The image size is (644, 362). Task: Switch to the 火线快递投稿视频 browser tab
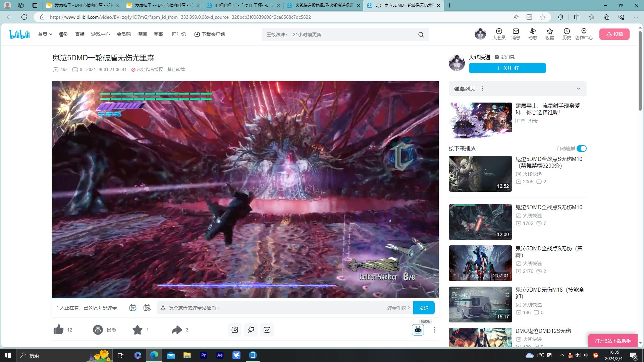pos(323,5)
